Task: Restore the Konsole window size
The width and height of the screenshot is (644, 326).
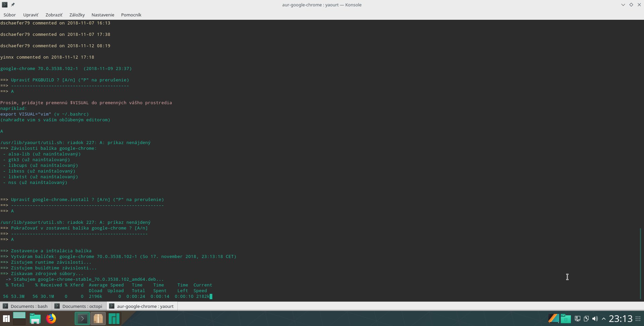Action: [x=631, y=5]
